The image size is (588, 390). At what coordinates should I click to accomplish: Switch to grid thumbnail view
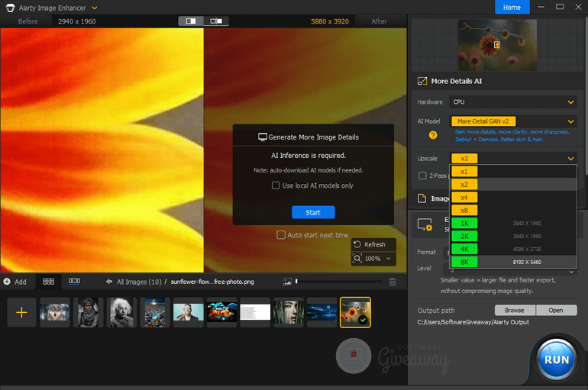point(48,282)
